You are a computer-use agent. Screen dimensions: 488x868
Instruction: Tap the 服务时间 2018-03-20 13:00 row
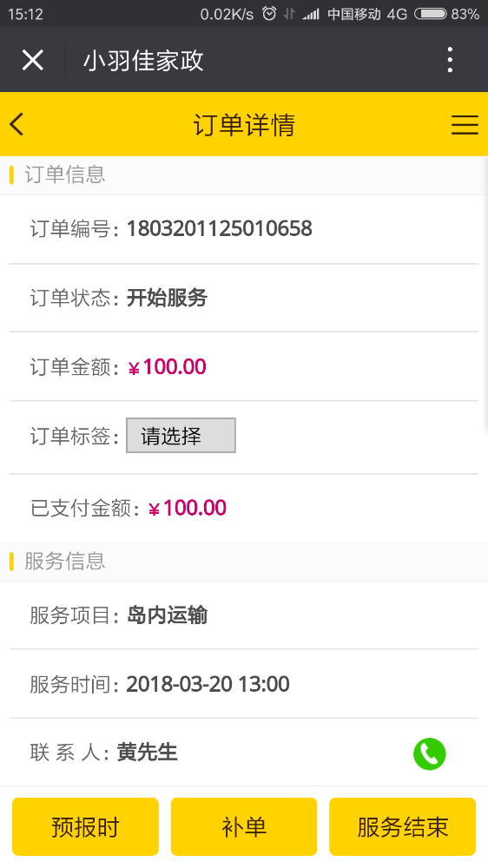coord(244,684)
